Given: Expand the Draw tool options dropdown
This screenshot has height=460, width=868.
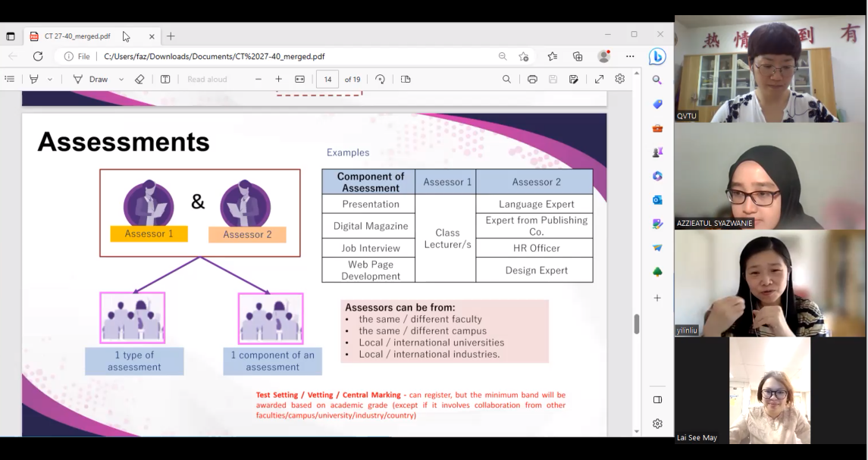Looking at the screenshot, I should tap(121, 79).
